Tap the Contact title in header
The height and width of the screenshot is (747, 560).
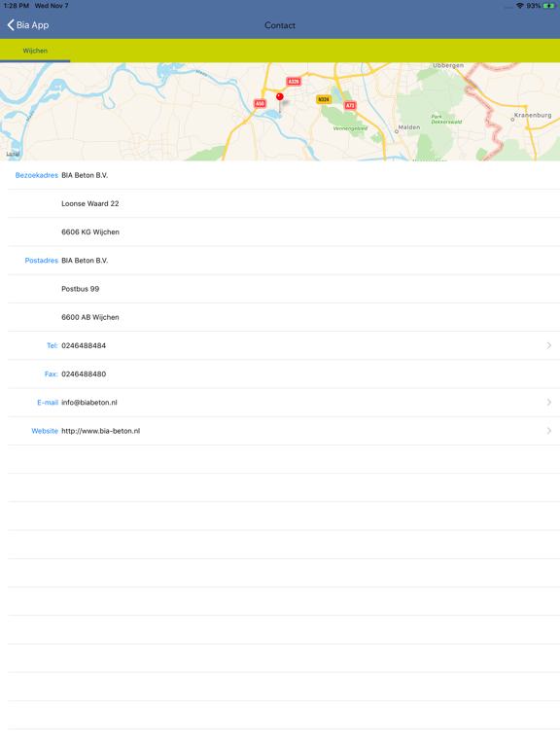click(280, 25)
